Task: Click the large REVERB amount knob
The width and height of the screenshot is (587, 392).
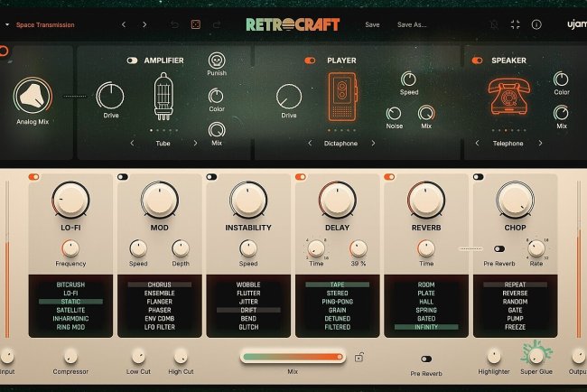Action: point(426,200)
